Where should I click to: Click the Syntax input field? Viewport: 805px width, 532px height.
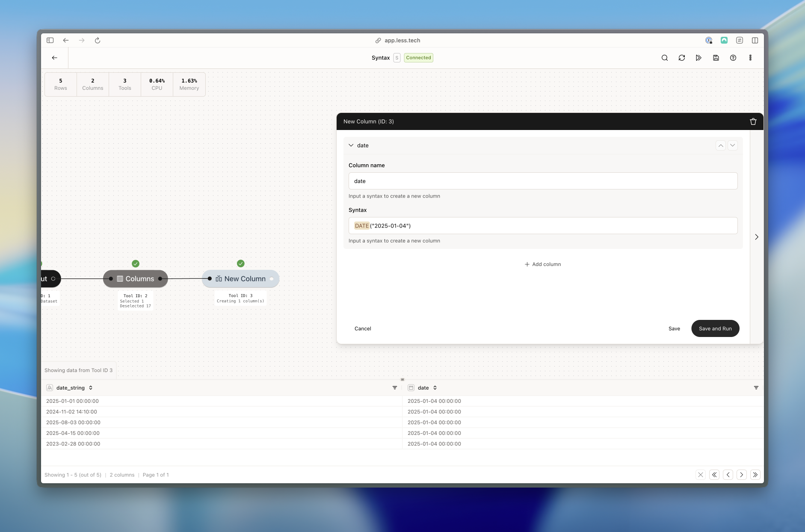tap(543, 226)
